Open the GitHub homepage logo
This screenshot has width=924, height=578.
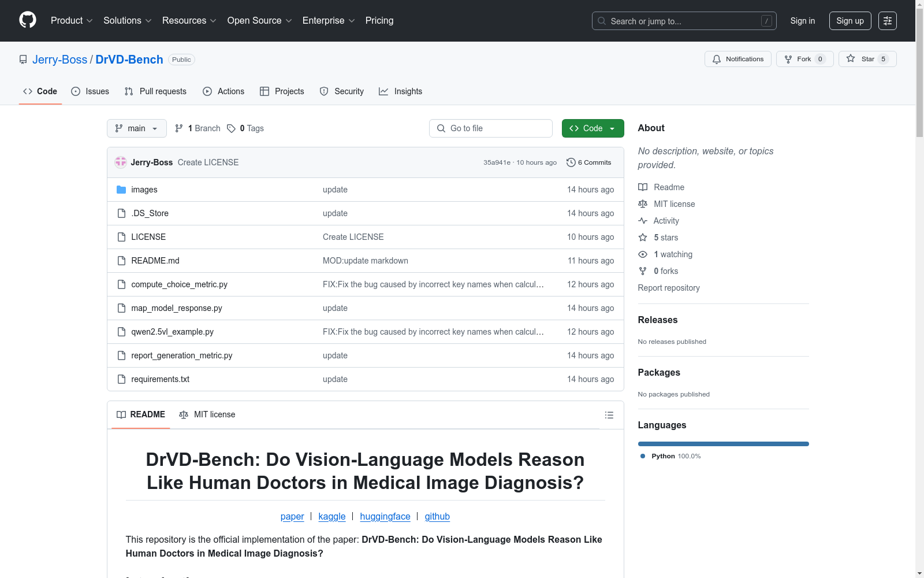click(28, 20)
